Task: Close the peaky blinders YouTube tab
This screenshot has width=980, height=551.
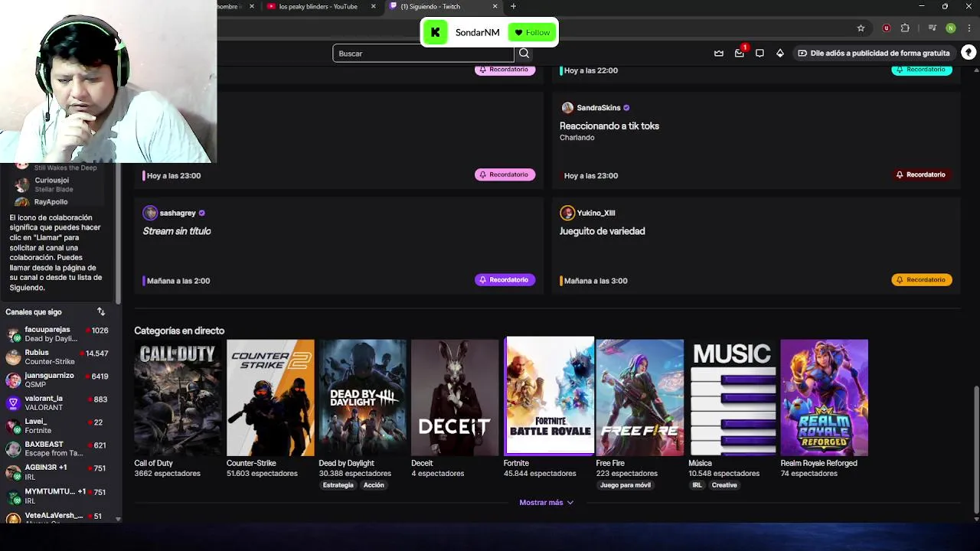Action: 374,6
